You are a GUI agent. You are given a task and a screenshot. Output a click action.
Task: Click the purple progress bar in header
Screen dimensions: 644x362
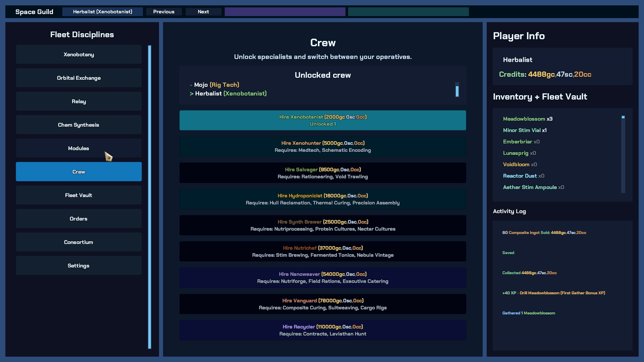(x=285, y=12)
